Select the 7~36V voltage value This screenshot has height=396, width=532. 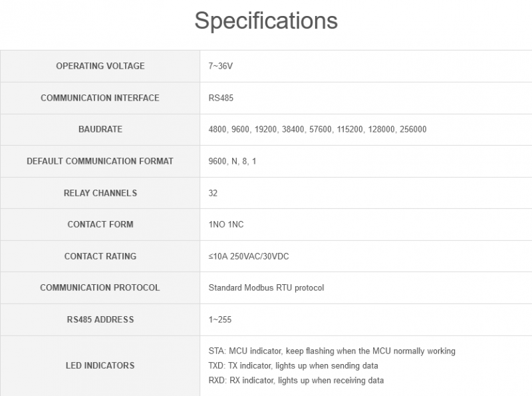tap(219, 66)
